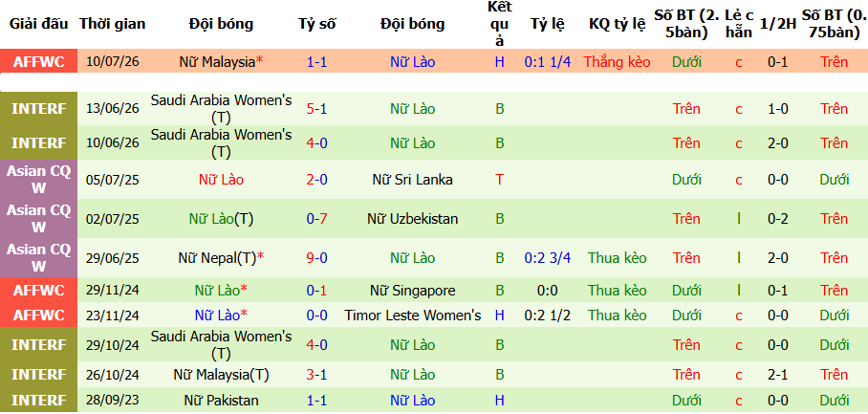Open the 9-0 score against Nepal
This screenshot has width=868, height=414.
(316, 258)
